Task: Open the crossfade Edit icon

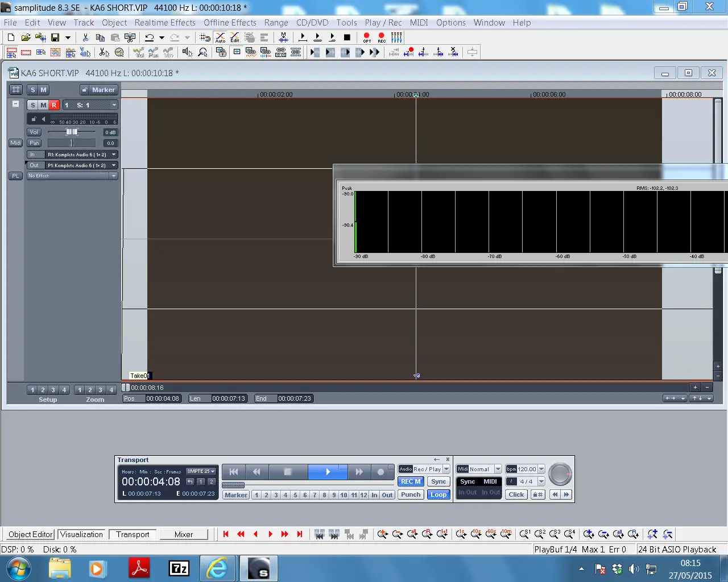Action: click(235, 38)
